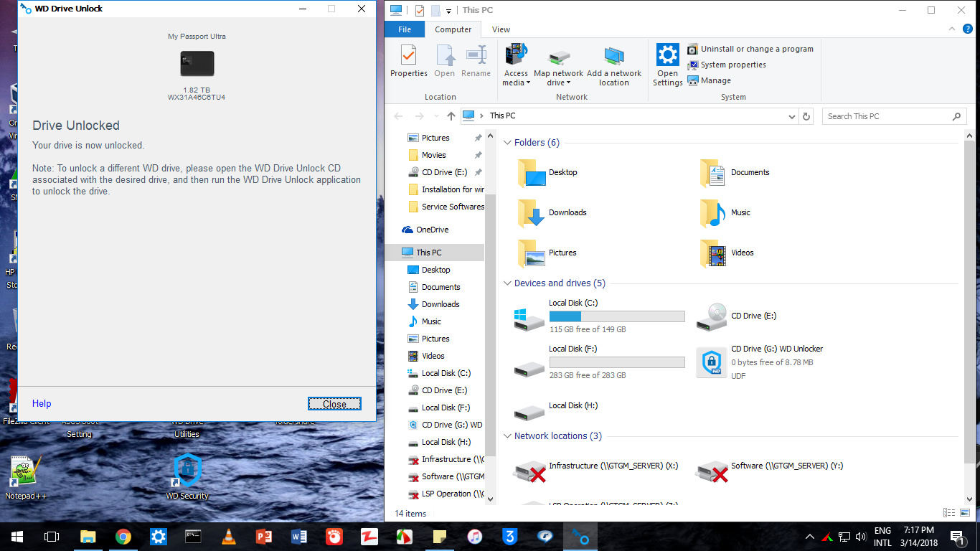
Task: Select This PC in the navigation pane
Action: [x=435, y=253]
